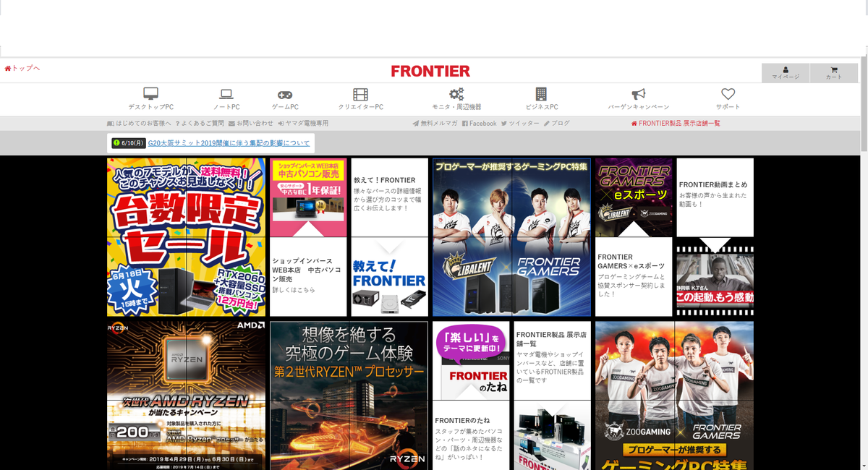The image size is (868, 470).
Task: Open the Game PC controller icon
Action: click(285, 95)
